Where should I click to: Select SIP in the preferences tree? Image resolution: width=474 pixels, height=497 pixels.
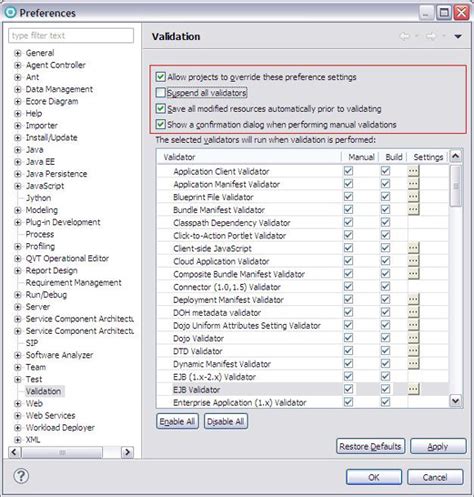point(32,343)
